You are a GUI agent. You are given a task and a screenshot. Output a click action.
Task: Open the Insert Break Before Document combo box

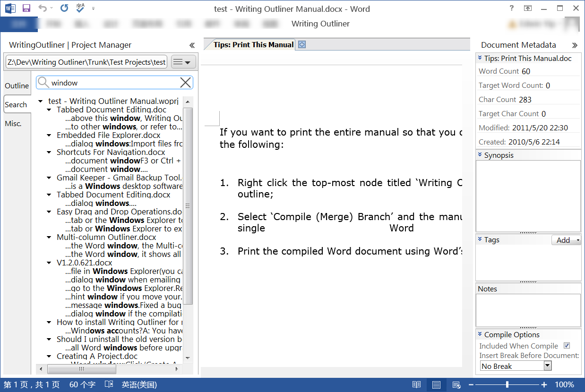516,366
